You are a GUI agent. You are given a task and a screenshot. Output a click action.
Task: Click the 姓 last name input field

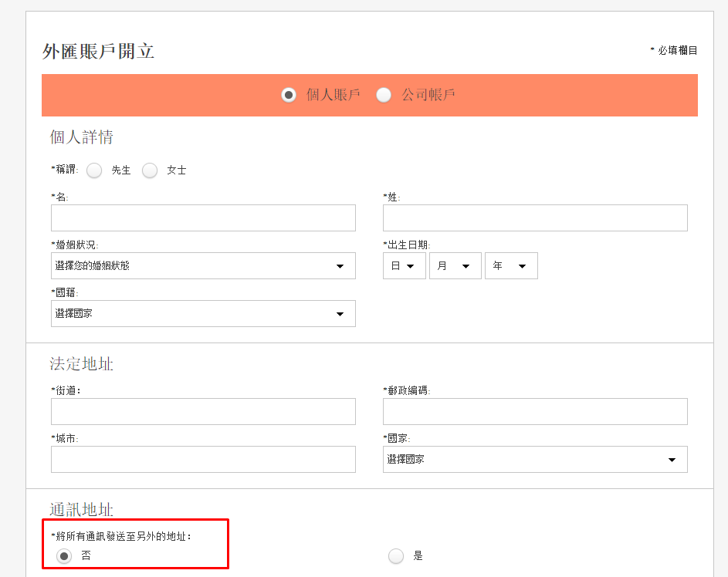tap(535, 218)
